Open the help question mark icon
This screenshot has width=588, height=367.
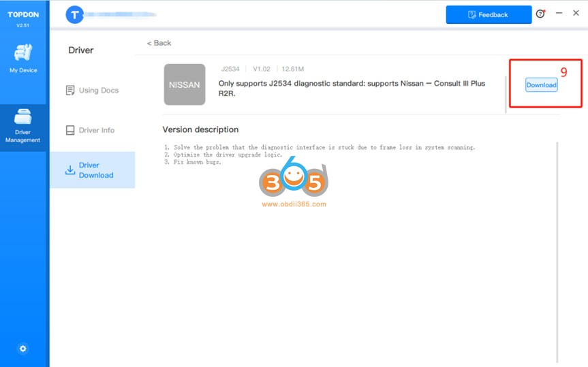[540, 14]
